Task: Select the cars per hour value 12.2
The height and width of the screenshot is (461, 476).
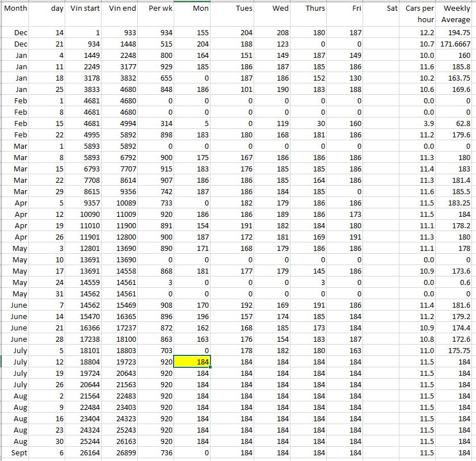Action: tap(420, 33)
